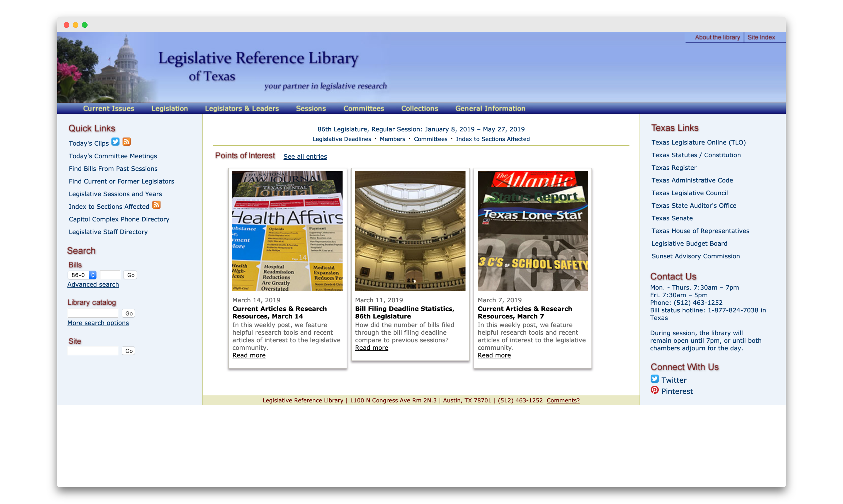Open Legislative Staff Directory link
Image resolution: width=843 pixels, height=504 pixels.
point(108,232)
